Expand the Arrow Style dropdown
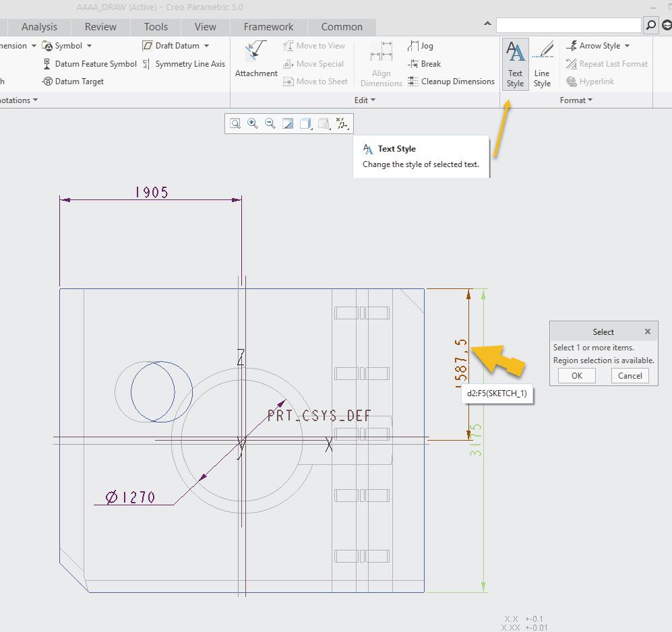Screen dimensions: 672x632 (627, 46)
